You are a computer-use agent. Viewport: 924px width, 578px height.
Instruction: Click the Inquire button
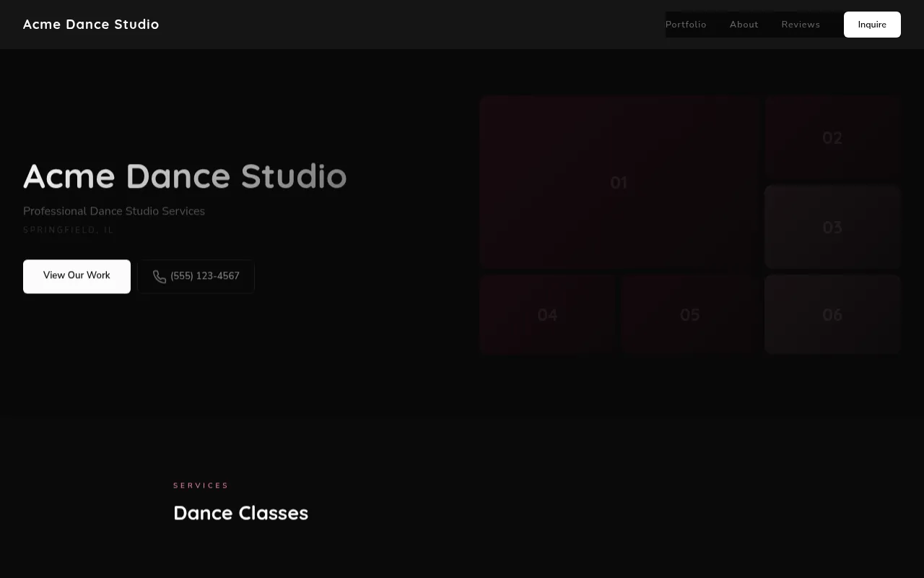872,24
